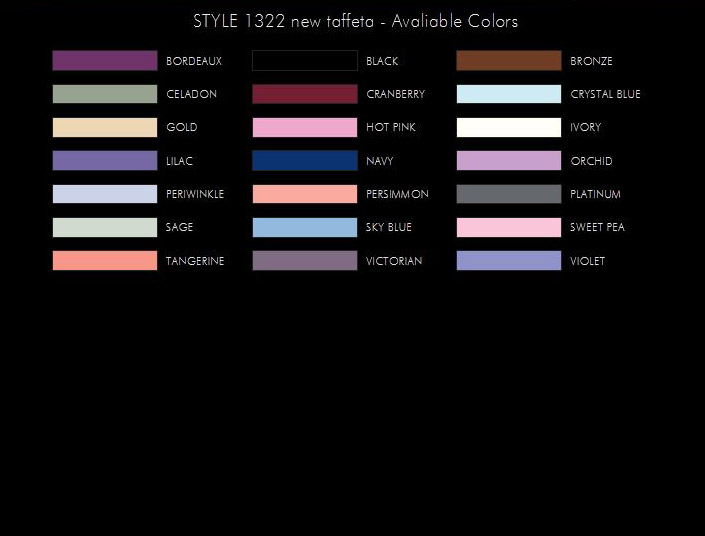Click the Platinum color swatch
Screen dimensions: 705x536
click(x=509, y=194)
